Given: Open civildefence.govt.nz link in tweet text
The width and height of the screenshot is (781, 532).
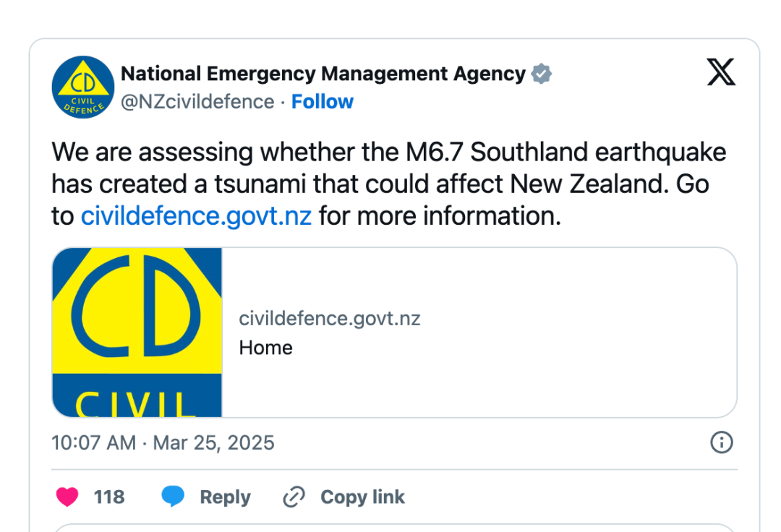Looking at the screenshot, I should point(196,216).
